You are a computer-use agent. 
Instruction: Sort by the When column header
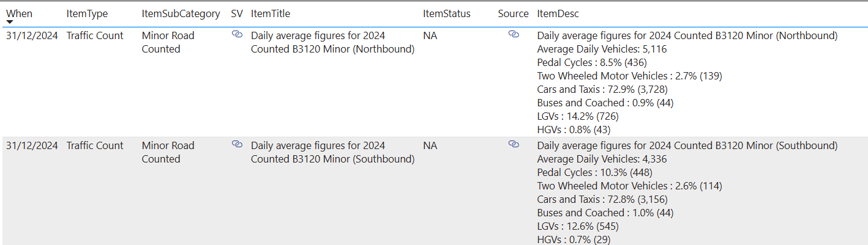point(19,13)
